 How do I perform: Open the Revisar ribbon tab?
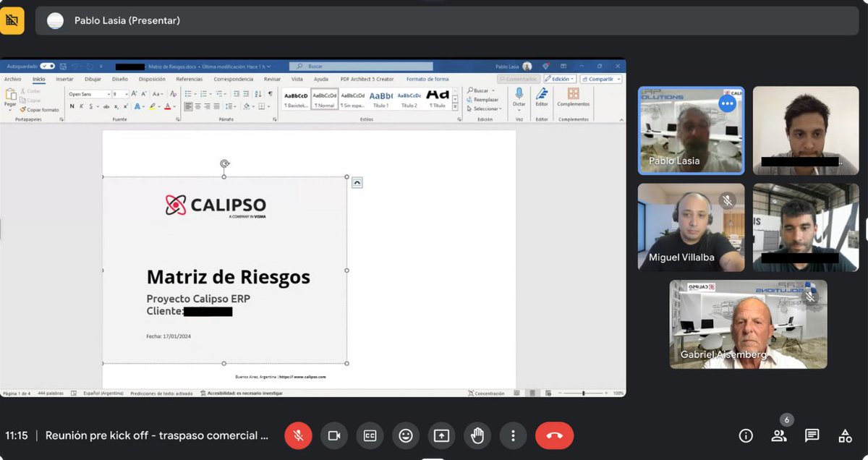point(272,79)
